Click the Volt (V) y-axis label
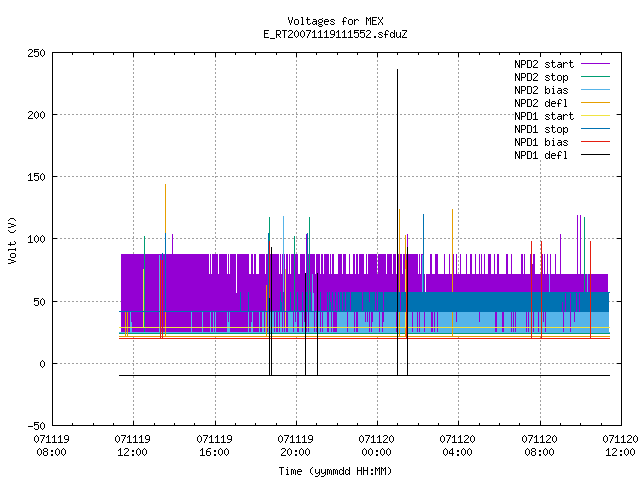 coord(12,240)
